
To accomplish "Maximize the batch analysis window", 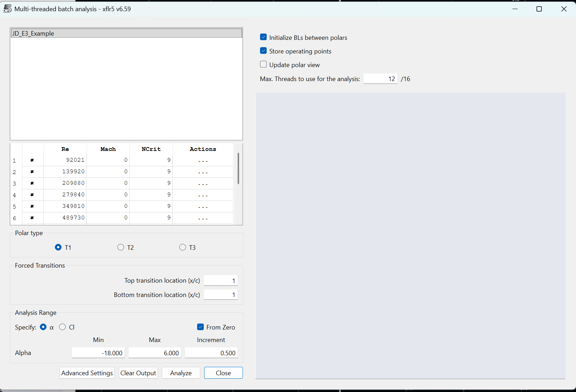I will tap(539, 9).
